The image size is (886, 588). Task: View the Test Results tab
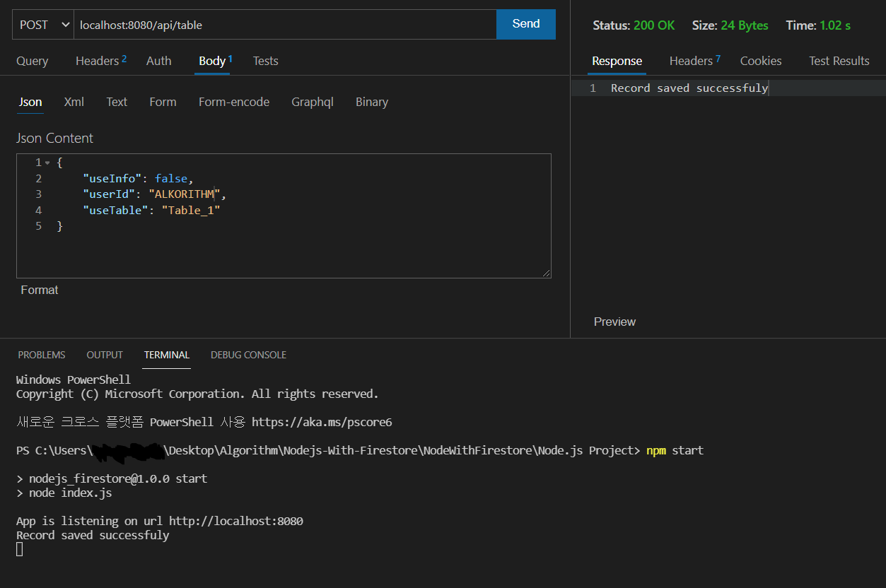(839, 61)
